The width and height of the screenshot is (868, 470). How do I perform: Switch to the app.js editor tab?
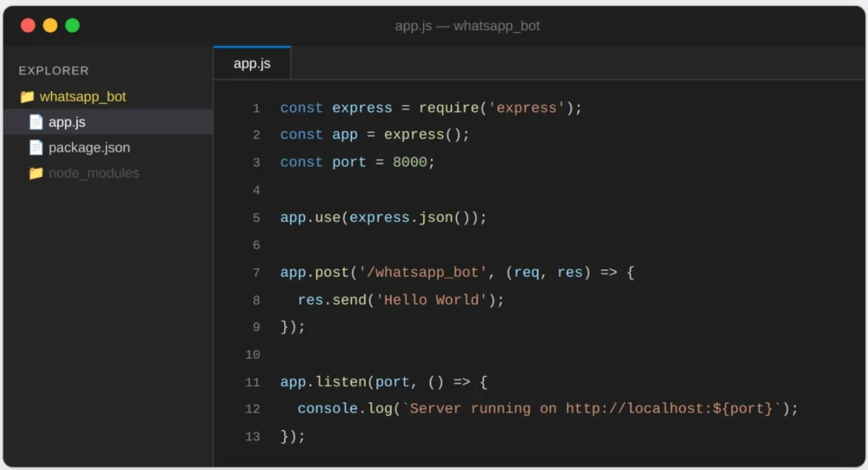pyautogui.click(x=252, y=63)
